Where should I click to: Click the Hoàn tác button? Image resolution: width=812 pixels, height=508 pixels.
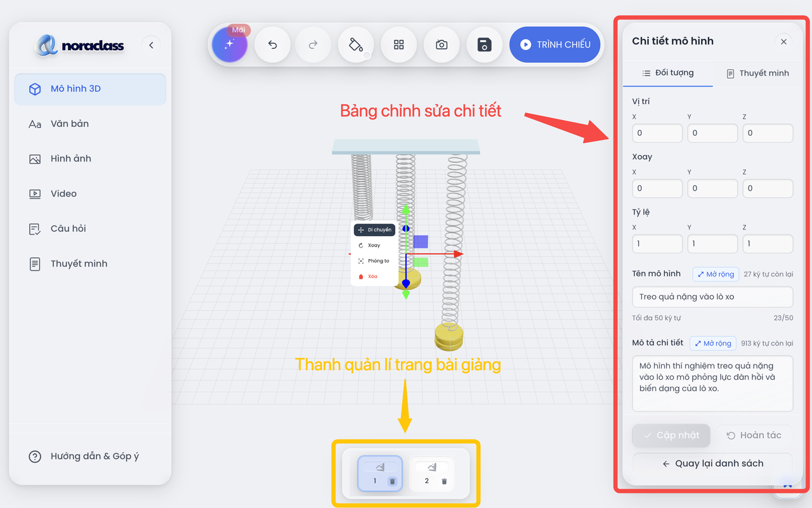754,435
